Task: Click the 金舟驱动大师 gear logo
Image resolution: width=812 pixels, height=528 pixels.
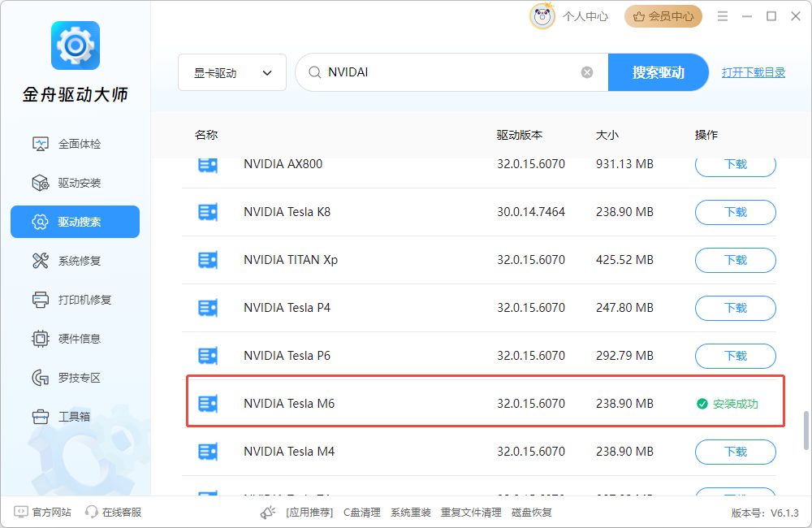Action: click(75, 45)
